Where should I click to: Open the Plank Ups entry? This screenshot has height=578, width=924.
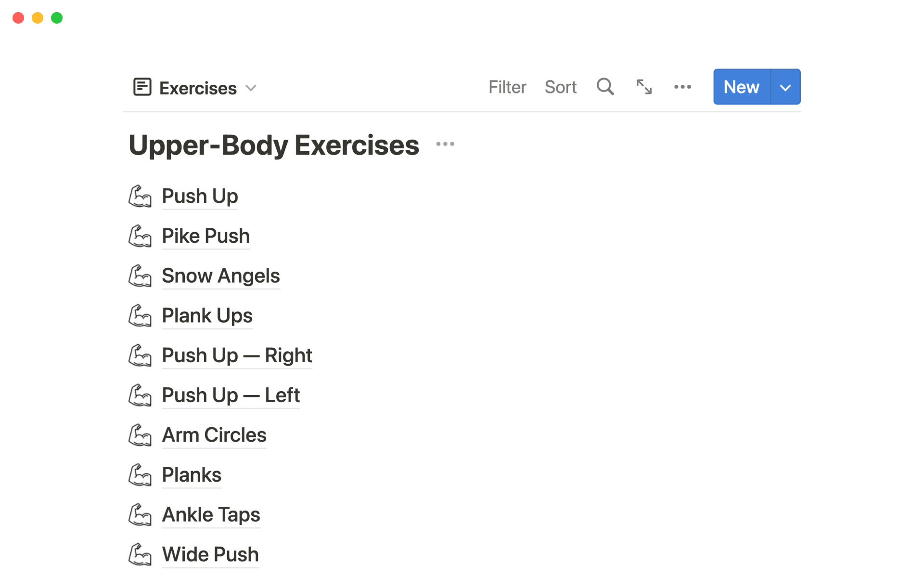tap(207, 316)
